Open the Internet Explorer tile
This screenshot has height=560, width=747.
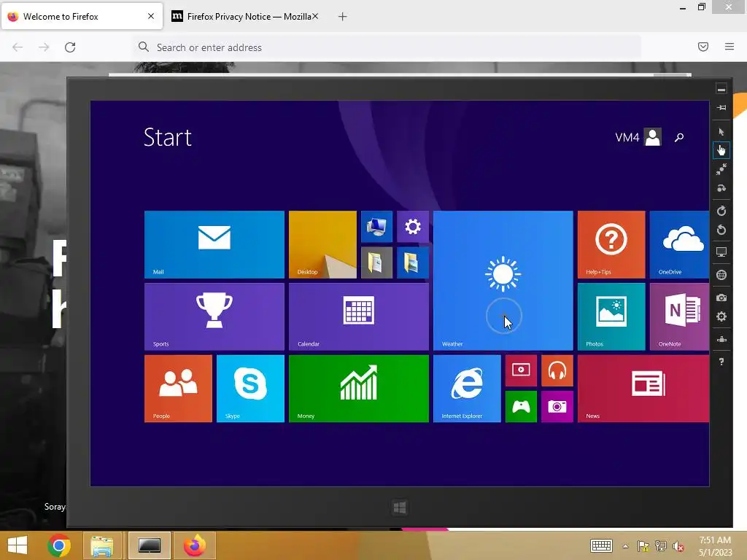[467, 389]
